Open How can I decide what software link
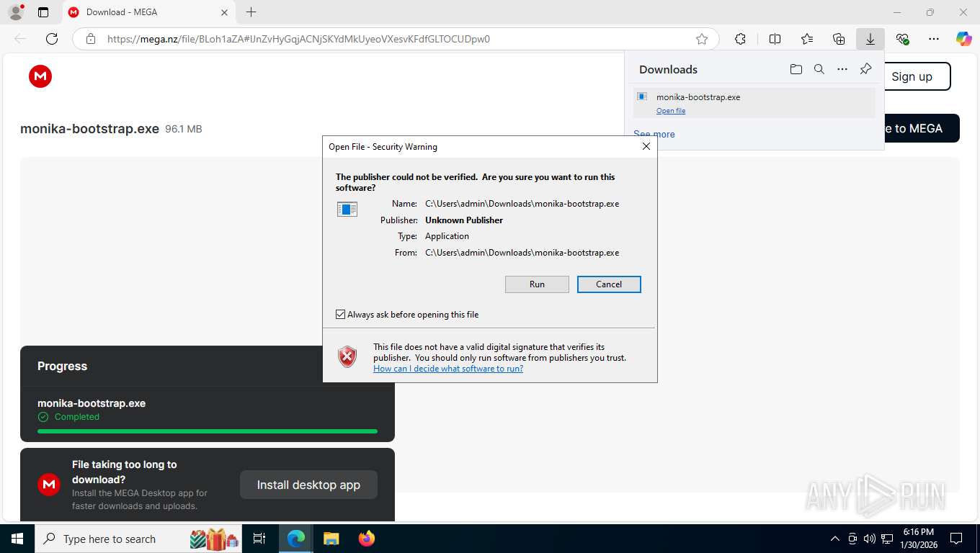Viewport: 980px width, 553px height. point(448,369)
